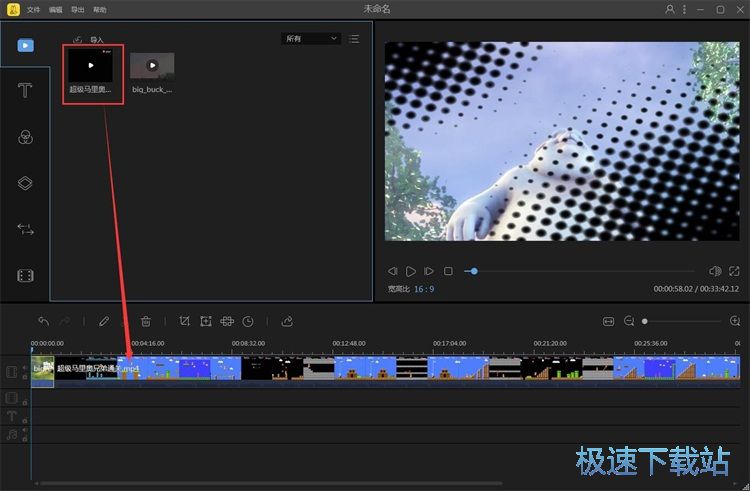This screenshot has height=491, width=750.
Task: Delete the selected clip with trash icon
Action: click(x=146, y=321)
